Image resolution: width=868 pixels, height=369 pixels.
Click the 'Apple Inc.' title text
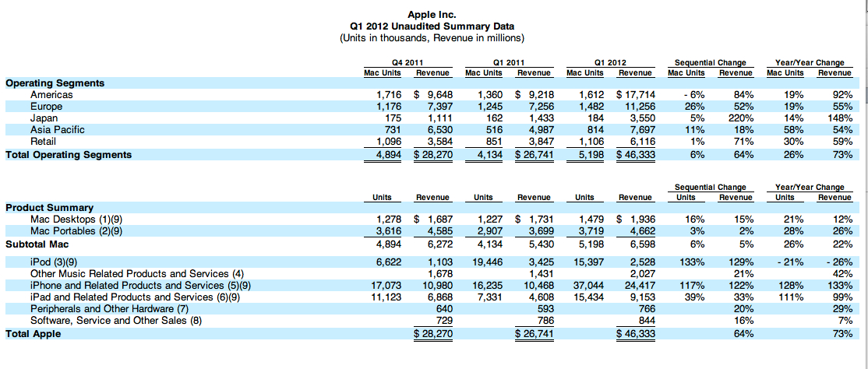(432, 14)
